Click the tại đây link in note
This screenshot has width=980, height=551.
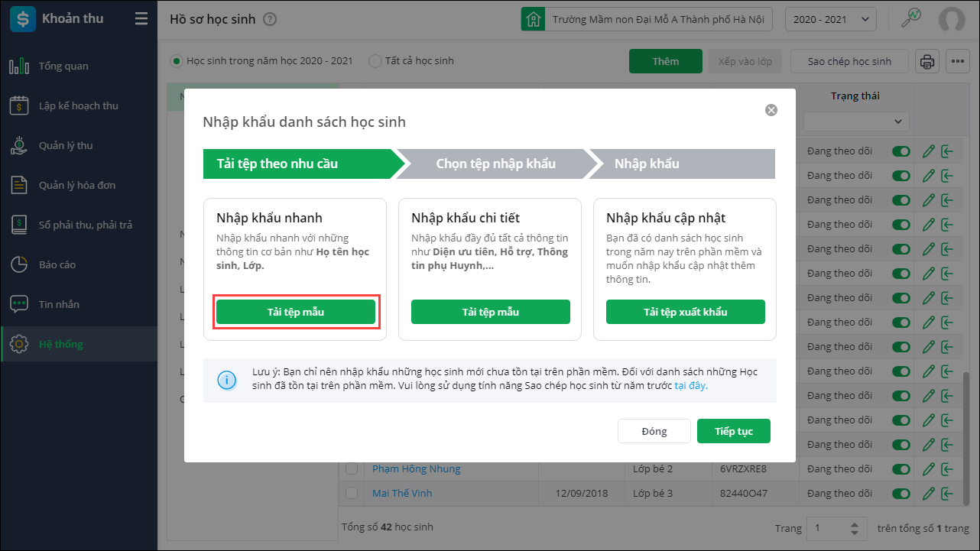coord(691,385)
